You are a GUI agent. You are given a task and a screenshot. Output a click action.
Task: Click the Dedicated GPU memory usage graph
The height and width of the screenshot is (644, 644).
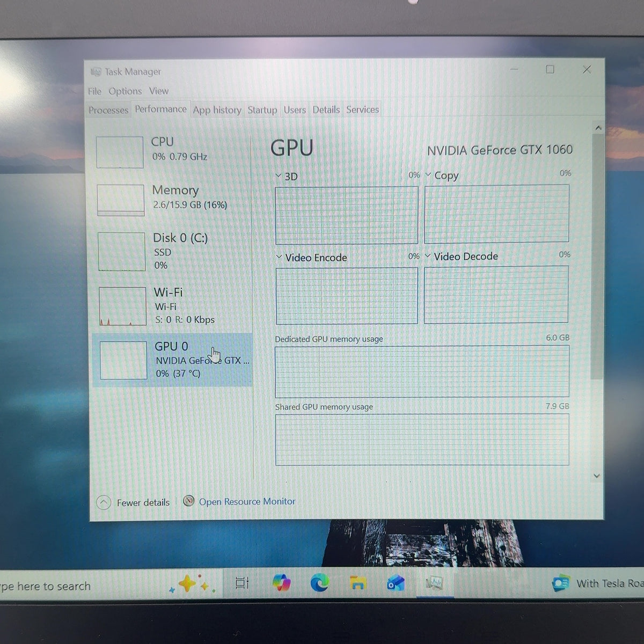pos(422,371)
